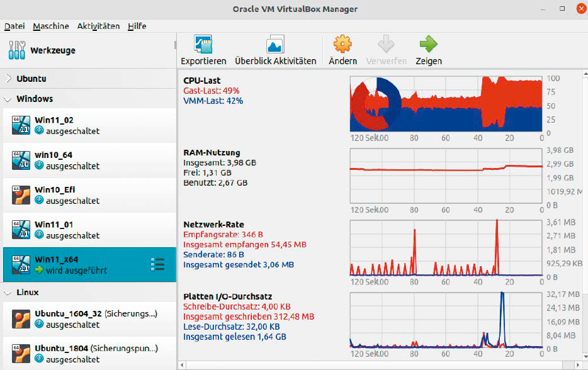Select the Linux group header

88,293
